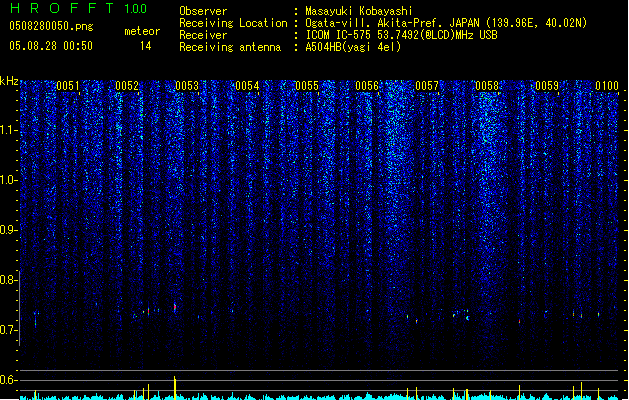Click the 0051 time marker
The height and width of the screenshot is (400, 629).
[68, 86]
